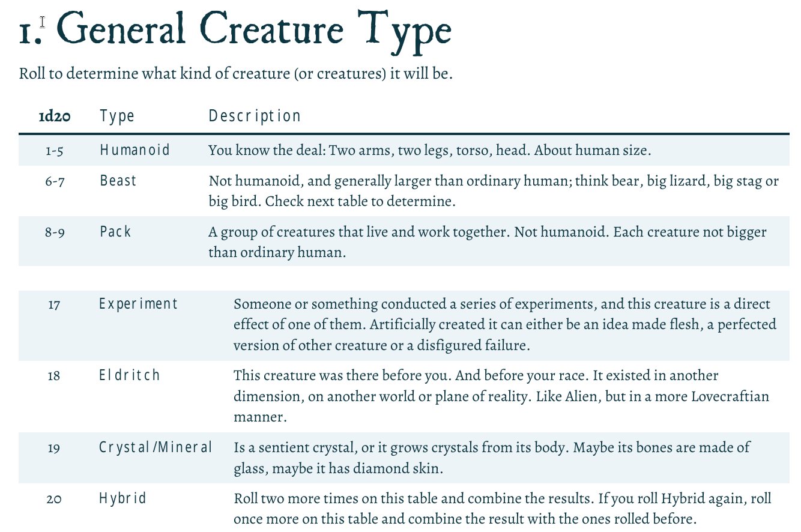Click the Hybrid description starting "Roll two more"
This screenshot has width=801, height=532.
(x=502, y=508)
